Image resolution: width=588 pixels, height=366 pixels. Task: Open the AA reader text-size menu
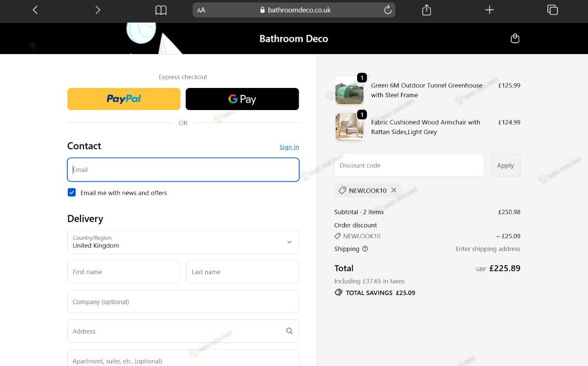click(201, 10)
